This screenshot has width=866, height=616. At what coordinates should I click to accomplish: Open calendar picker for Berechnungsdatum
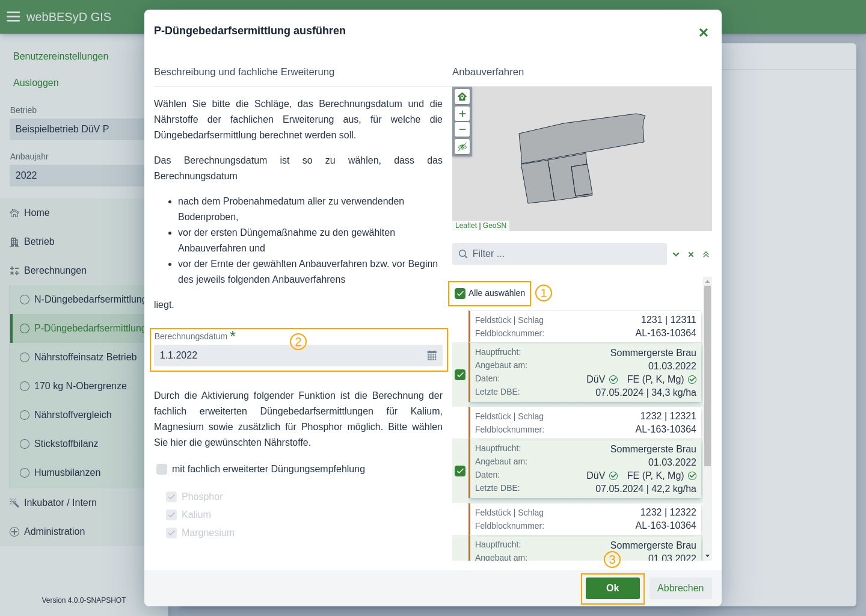pos(432,356)
